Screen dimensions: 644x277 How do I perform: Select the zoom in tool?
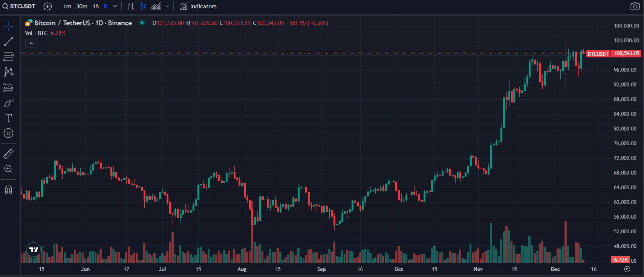(9, 169)
